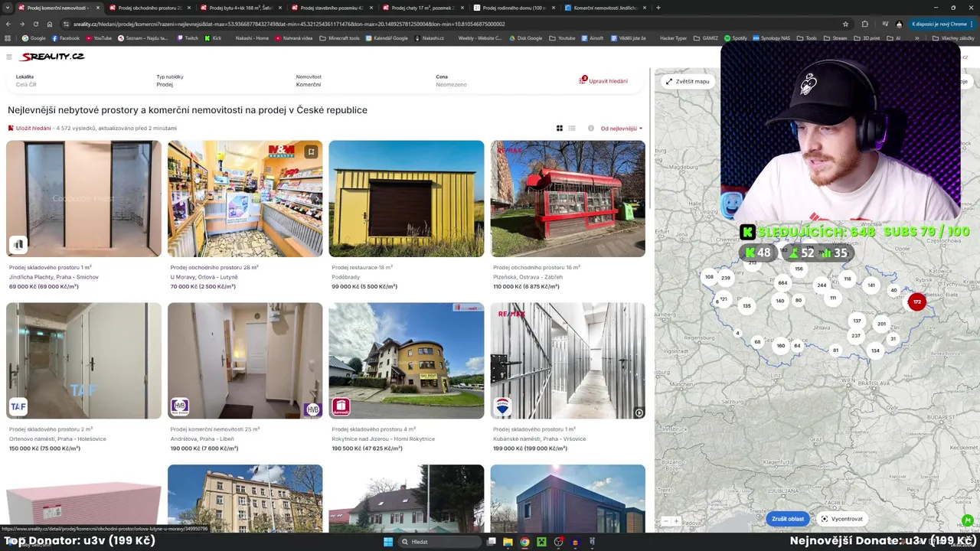Open the 'Od nejlevnější' sort dropdown
Screen dimensions: 980x551
pos(622,129)
